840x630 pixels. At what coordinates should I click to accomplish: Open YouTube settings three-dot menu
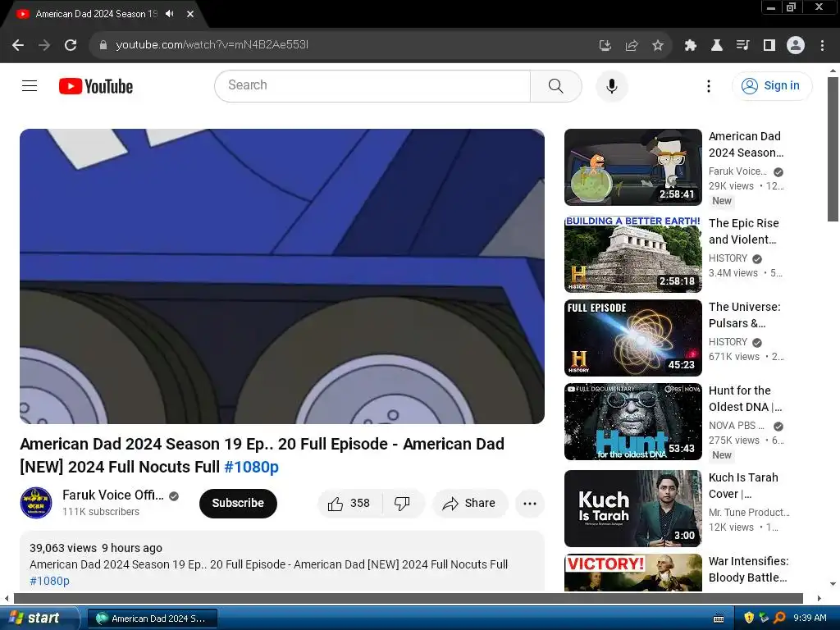(x=708, y=85)
